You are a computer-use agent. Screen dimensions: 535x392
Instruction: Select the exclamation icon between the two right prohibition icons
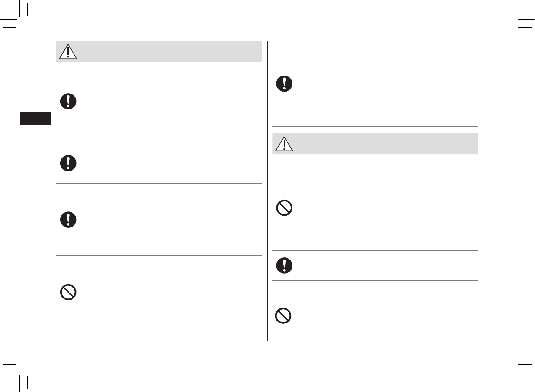(284, 265)
